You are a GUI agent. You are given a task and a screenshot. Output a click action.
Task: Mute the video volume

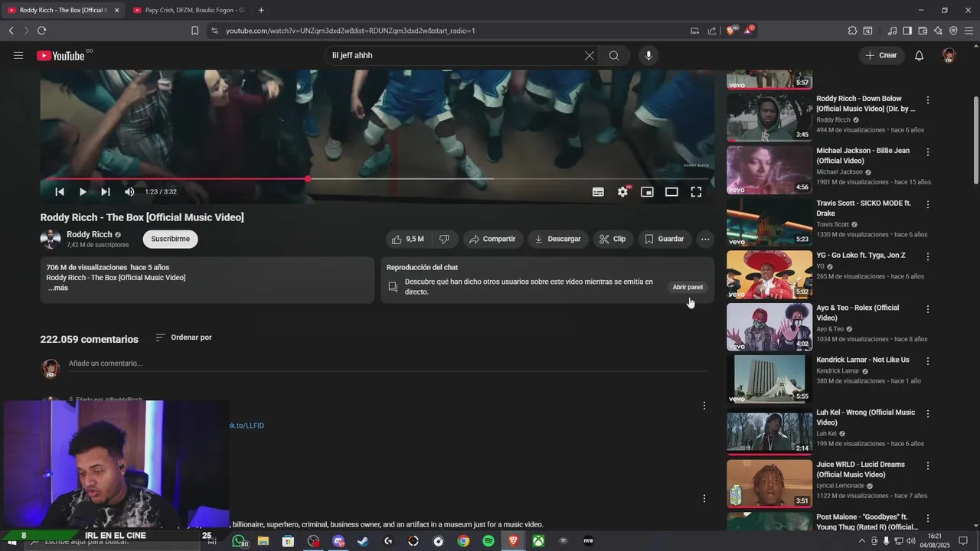click(x=129, y=192)
